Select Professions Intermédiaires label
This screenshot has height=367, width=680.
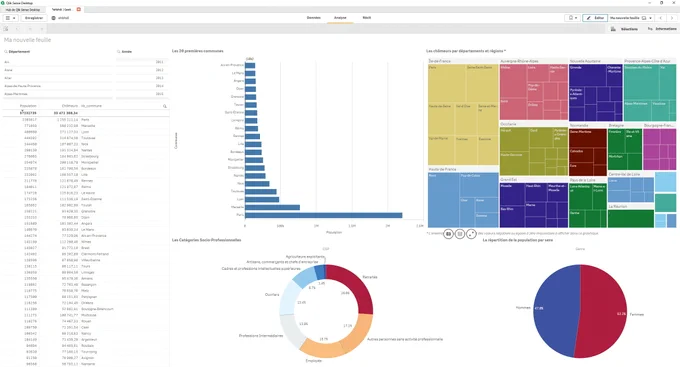(261, 335)
